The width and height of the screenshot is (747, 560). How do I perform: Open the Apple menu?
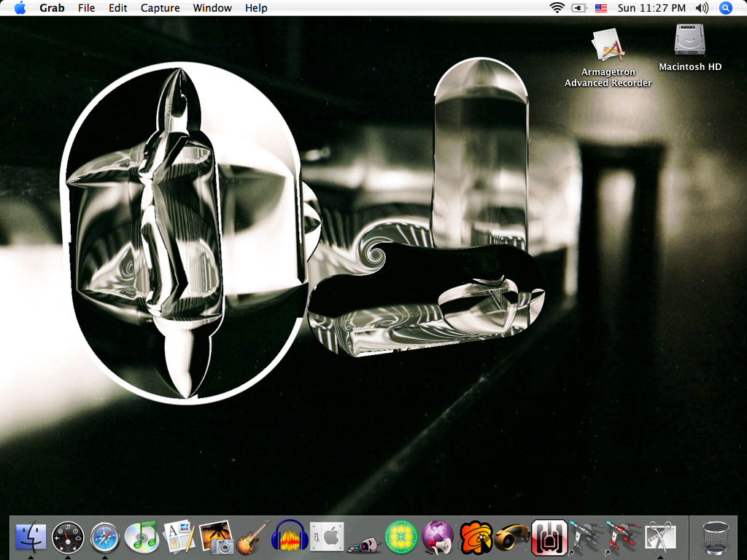[20, 8]
